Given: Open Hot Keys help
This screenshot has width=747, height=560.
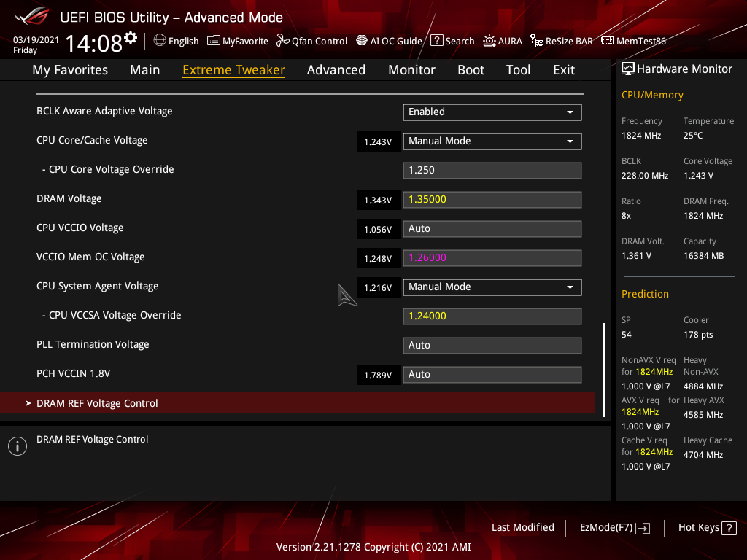Looking at the screenshot, I should (x=707, y=528).
